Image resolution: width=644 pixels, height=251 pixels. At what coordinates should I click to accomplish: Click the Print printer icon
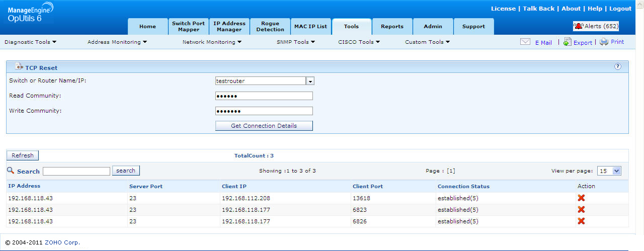pyautogui.click(x=604, y=42)
